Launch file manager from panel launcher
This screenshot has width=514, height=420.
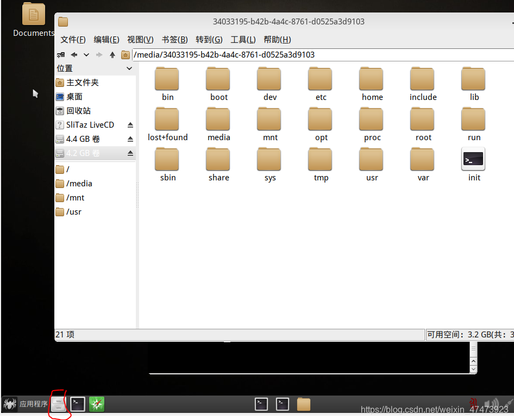coord(59,404)
